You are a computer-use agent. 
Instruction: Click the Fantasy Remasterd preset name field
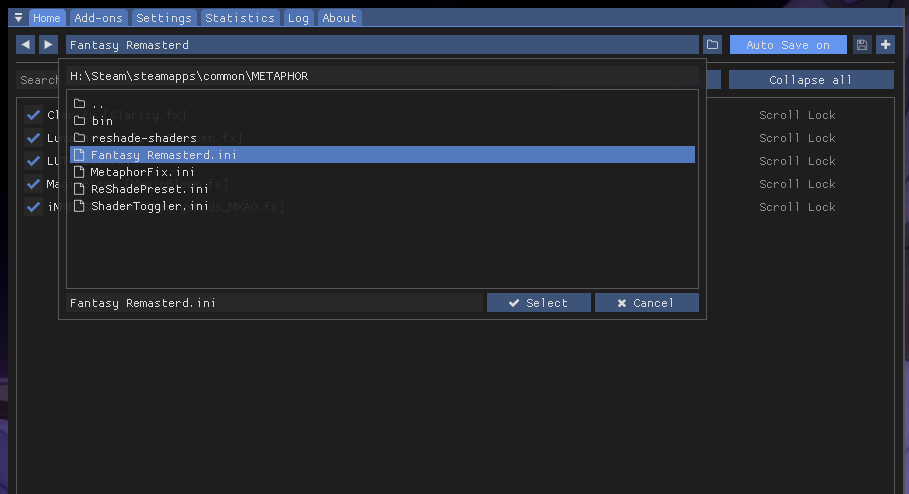[382, 45]
